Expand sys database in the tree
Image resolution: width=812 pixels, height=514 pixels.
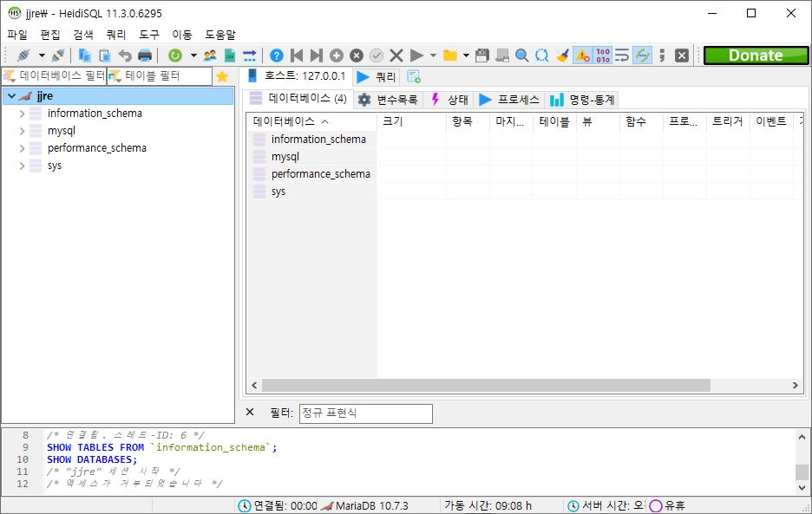pyautogui.click(x=22, y=166)
